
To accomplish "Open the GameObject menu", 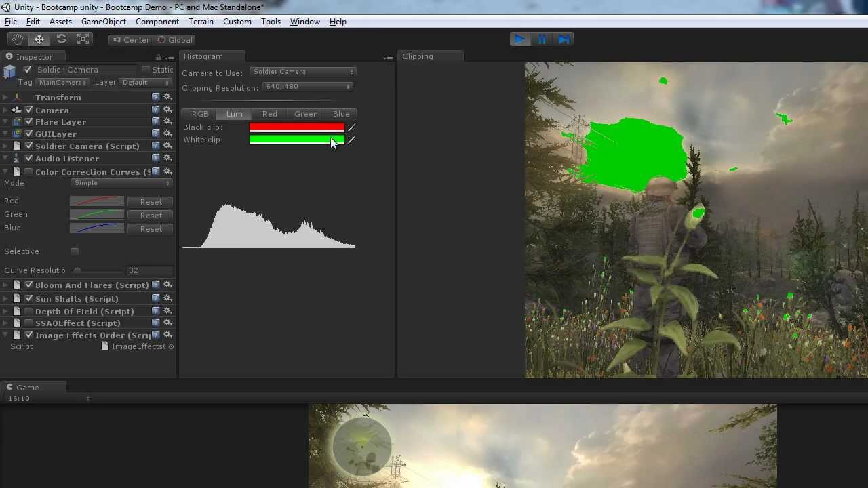I will [103, 21].
